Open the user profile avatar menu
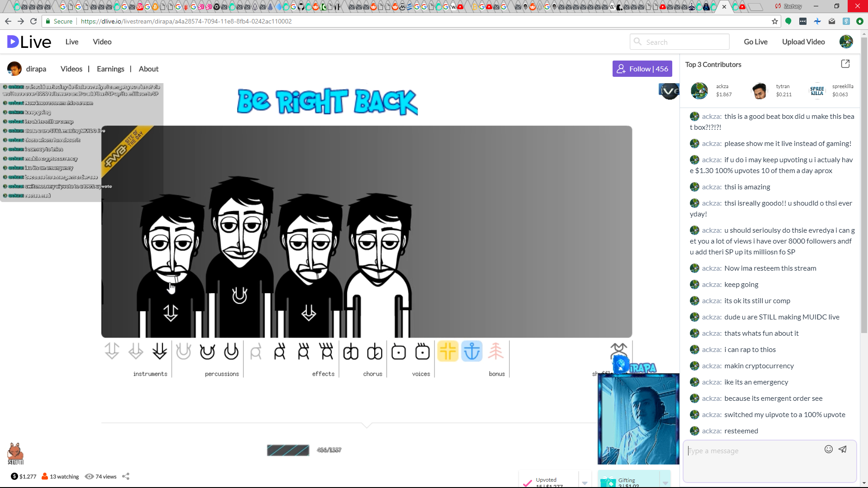Image resolution: width=868 pixels, height=488 pixels. (846, 42)
